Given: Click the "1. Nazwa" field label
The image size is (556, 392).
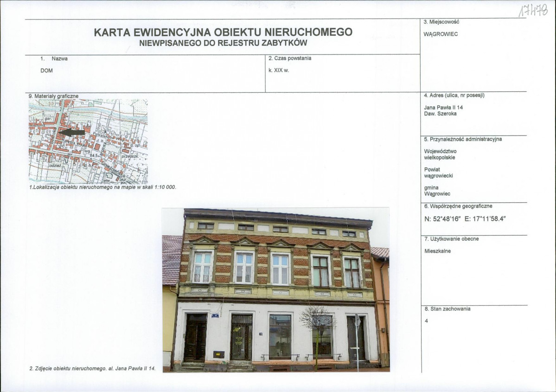Looking at the screenshot, I should [x=54, y=58].
